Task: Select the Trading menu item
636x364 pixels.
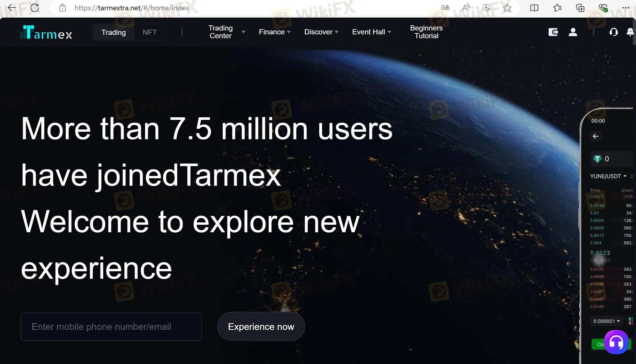Action: [x=113, y=32]
